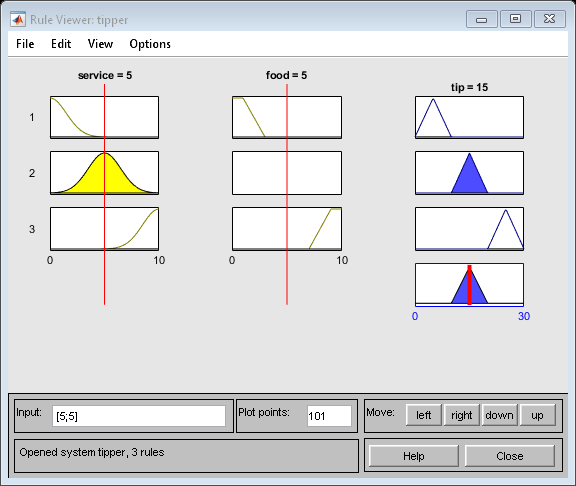Open the Options menu
The width and height of the screenshot is (576, 486).
click(x=150, y=44)
